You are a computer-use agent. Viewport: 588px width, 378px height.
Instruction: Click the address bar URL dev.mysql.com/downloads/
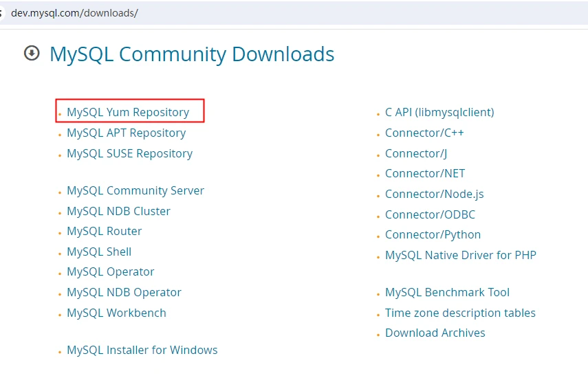[75, 13]
